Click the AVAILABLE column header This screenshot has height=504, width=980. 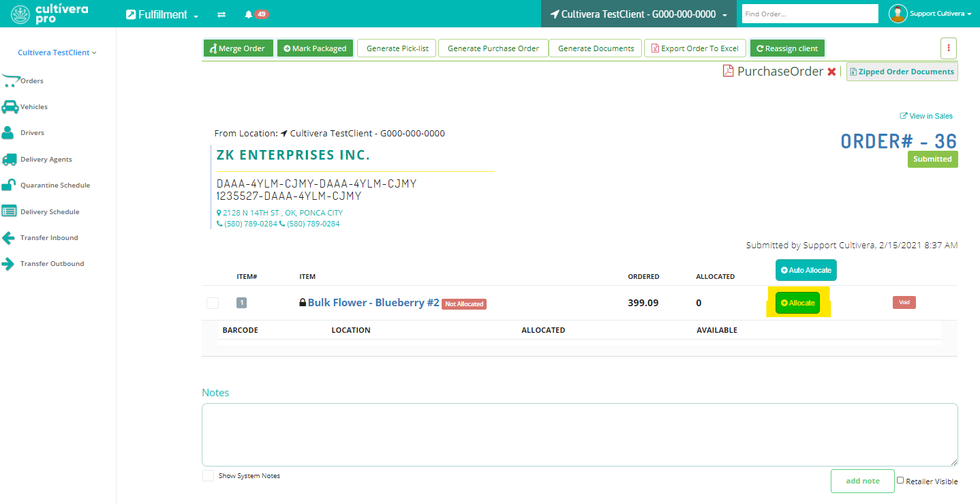click(717, 330)
